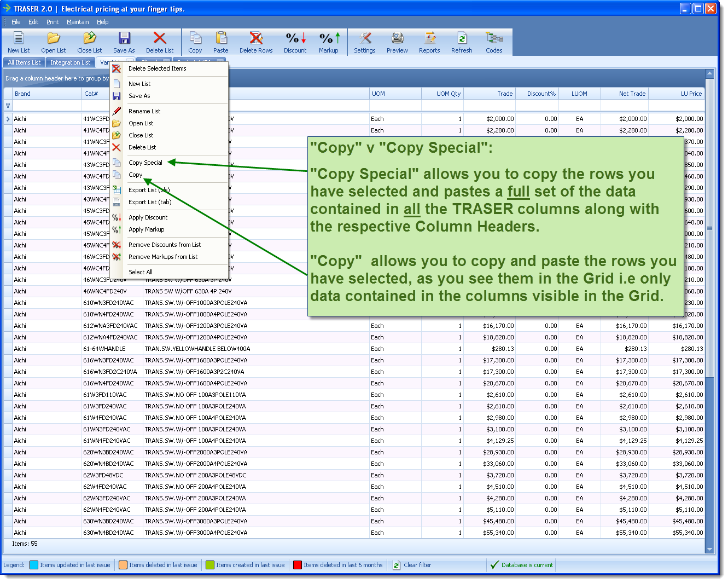Sort by the LUOM column header
This screenshot has width=728, height=583.
tap(579, 94)
